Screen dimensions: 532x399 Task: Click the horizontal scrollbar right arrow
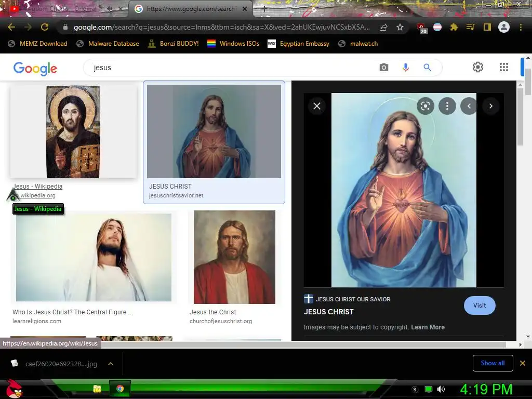(x=520, y=345)
